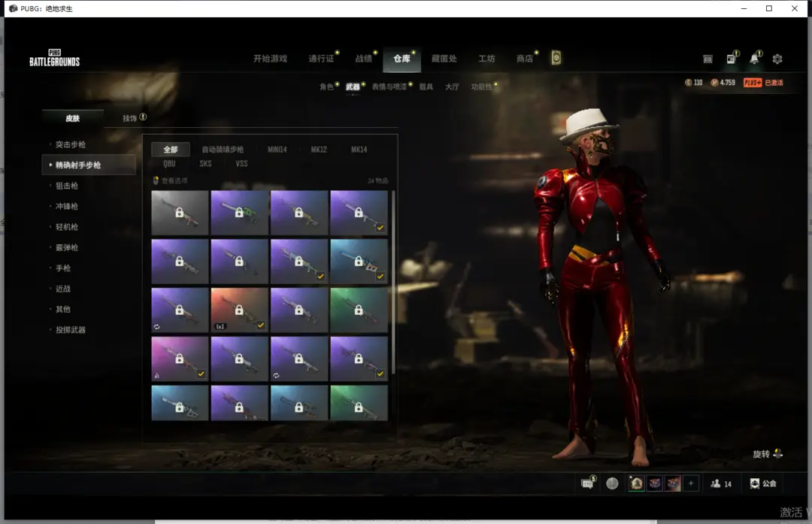Filter skins by MK14

point(359,149)
